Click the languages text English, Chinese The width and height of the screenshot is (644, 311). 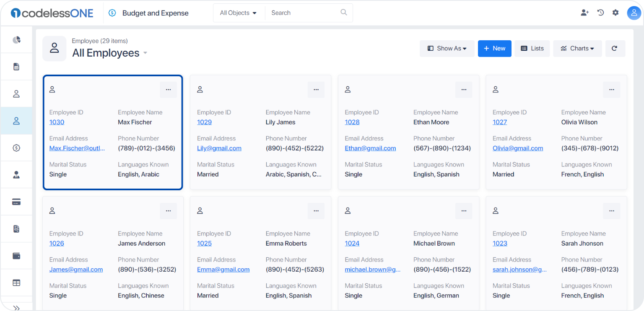pos(141,295)
